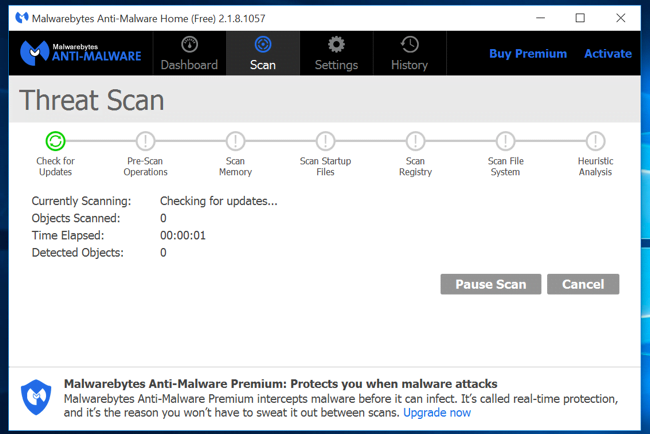The image size is (650, 434).
Task: Open the History tab
Action: click(409, 53)
